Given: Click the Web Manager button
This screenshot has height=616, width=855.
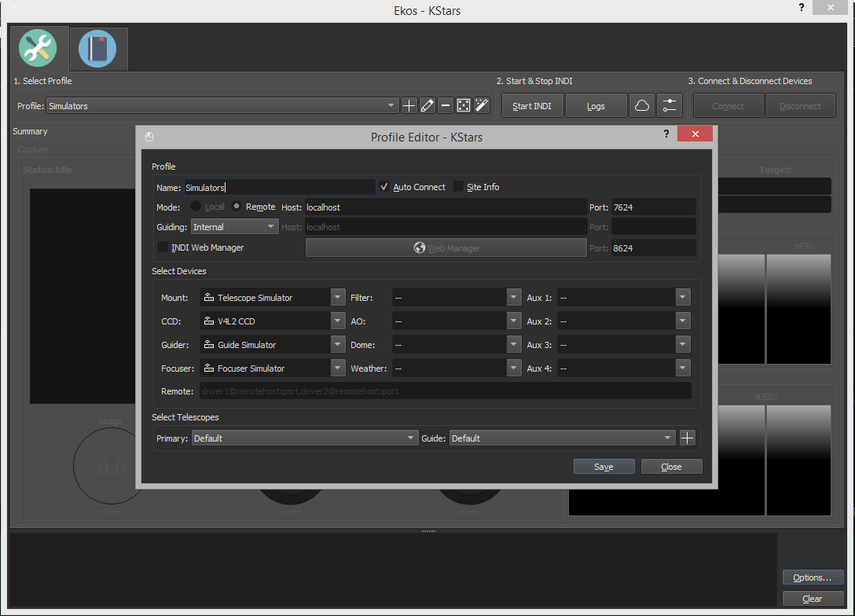Looking at the screenshot, I should coord(446,248).
